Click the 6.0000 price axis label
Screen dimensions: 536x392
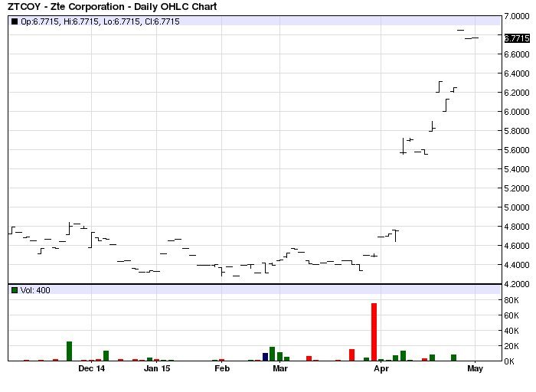coord(517,112)
